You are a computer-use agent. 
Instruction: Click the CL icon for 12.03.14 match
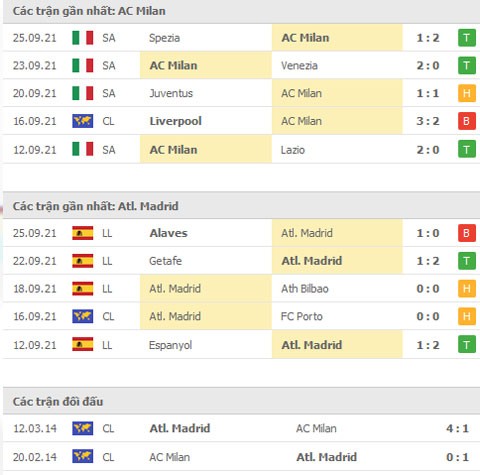click(x=83, y=428)
